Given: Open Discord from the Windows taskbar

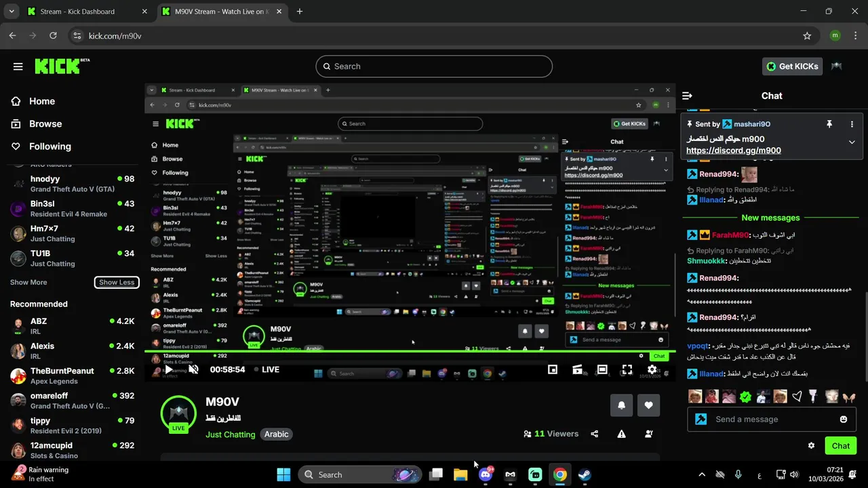Looking at the screenshot, I should tap(486, 474).
